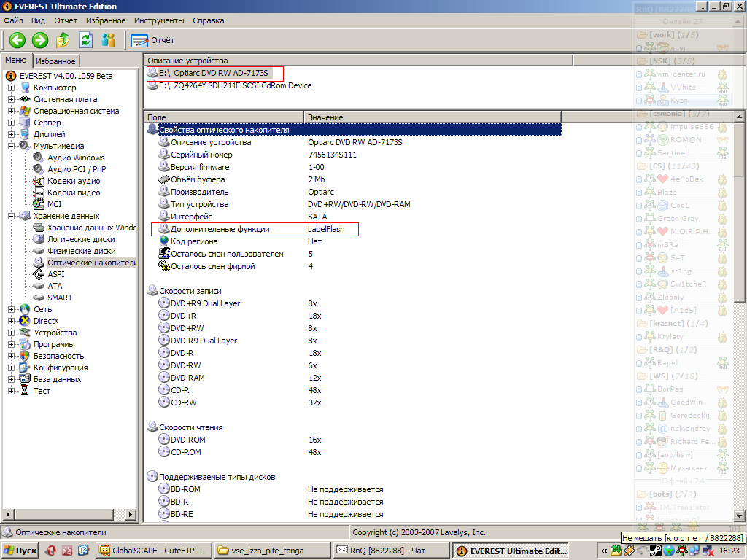Select the Код региона row
Screen dimensions: 747x560
point(360,241)
